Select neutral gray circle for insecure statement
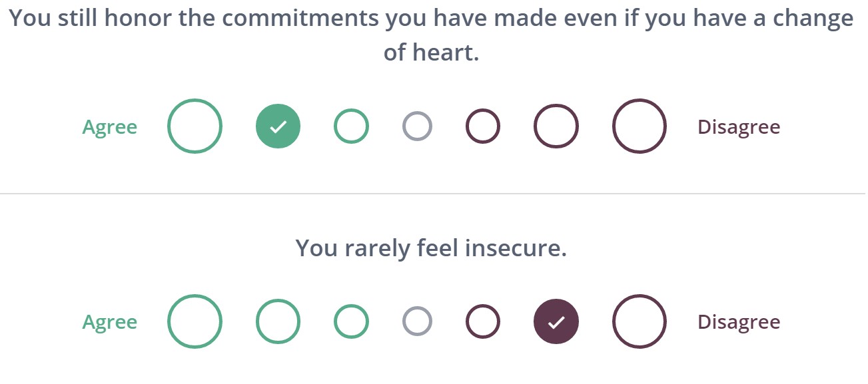The image size is (868, 384). point(417,321)
